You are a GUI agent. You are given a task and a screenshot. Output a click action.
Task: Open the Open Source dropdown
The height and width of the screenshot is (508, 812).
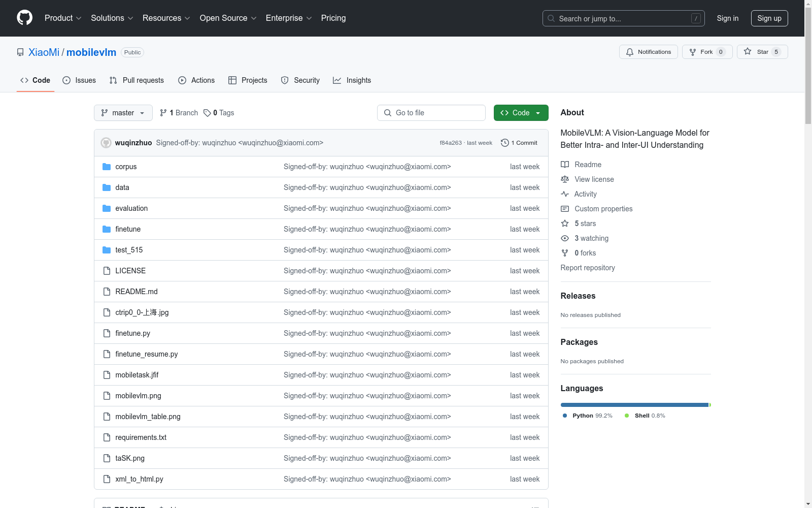(228, 18)
